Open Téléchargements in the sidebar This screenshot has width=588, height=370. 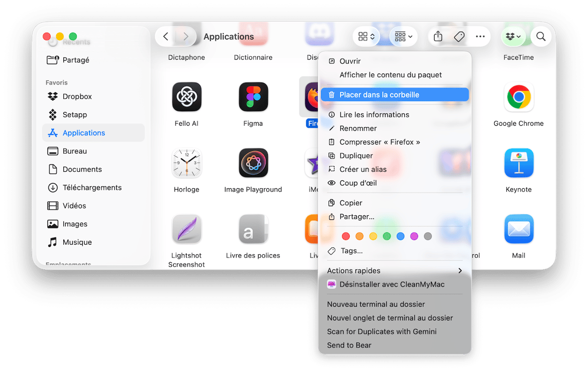[93, 188]
